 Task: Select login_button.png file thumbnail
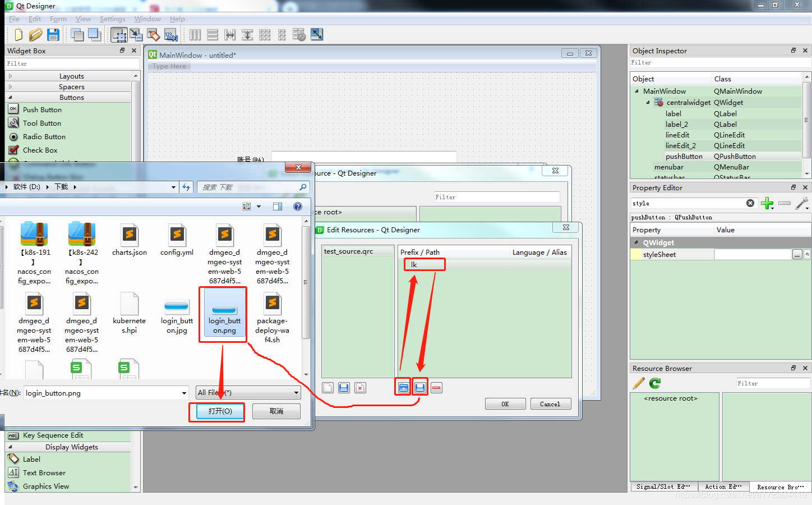(224, 313)
